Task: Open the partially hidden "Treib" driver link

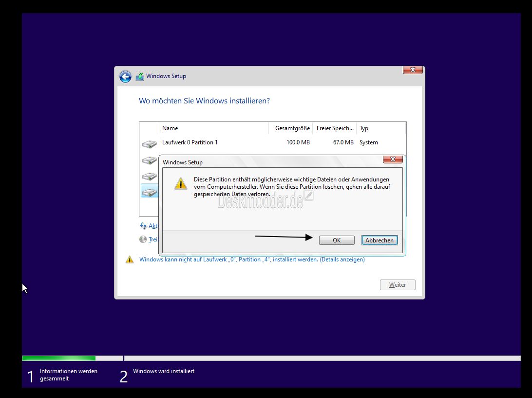Action: [x=153, y=239]
